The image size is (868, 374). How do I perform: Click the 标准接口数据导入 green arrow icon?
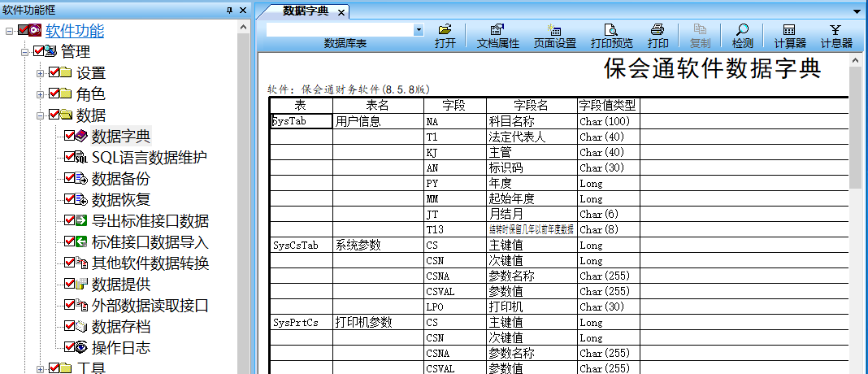(80, 241)
